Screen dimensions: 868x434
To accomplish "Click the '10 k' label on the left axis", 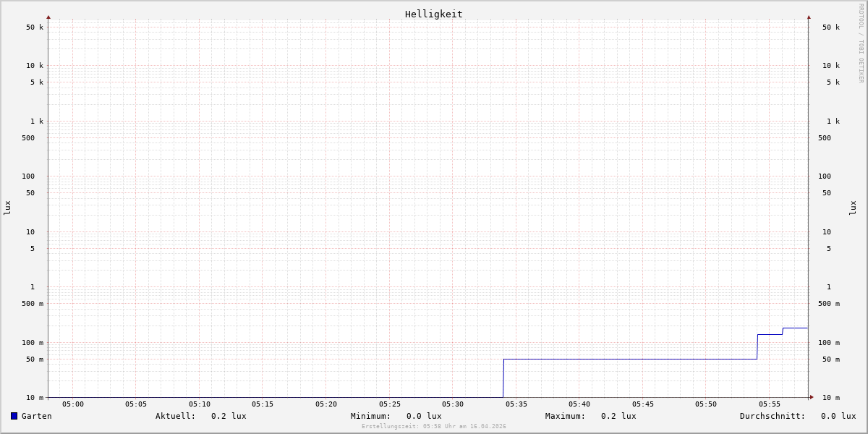I will [35, 66].
